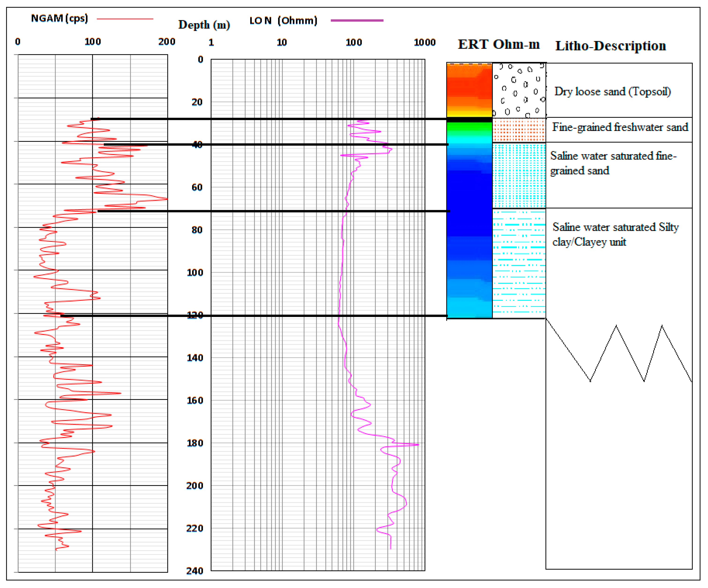Click the NGAM axis value 200
Image resolution: width=708 pixels, height=588 pixels.
click(x=167, y=42)
